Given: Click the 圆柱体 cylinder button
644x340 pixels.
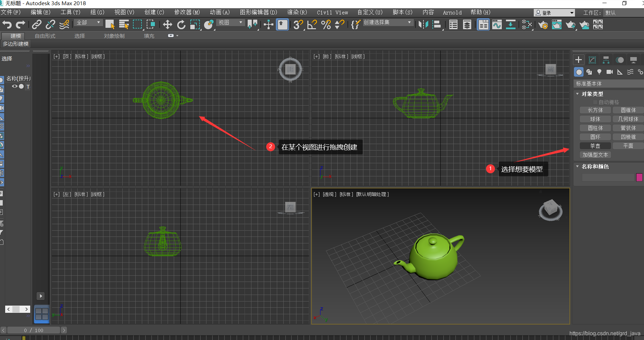Looking at the screenshot, I should tap(595, 128).
